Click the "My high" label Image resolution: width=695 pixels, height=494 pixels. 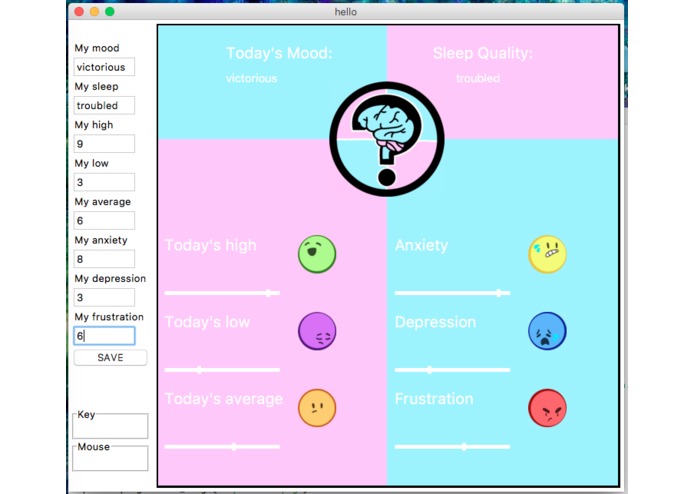tap(94, 125)
